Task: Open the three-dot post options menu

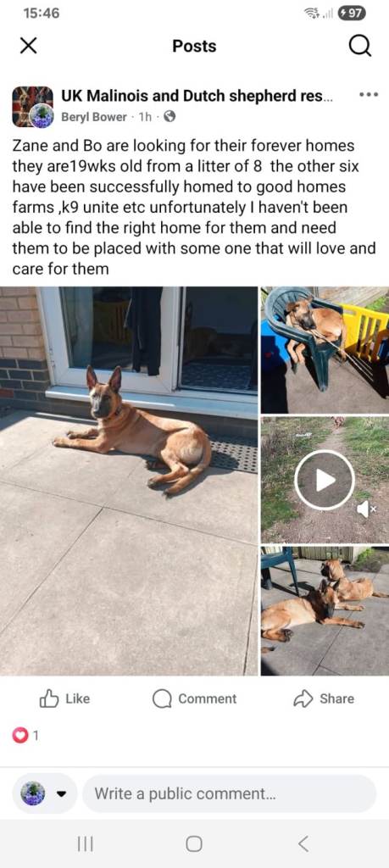Action: (369, 95)
